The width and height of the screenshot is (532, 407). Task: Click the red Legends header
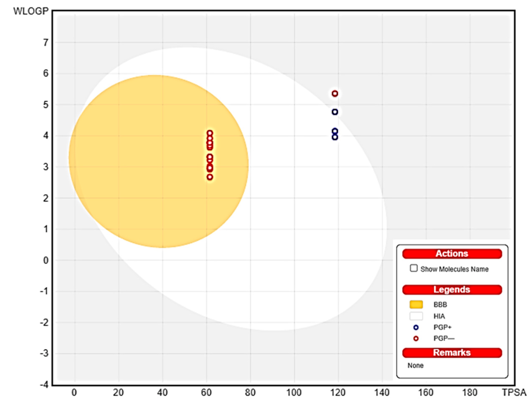pos(452,289)
